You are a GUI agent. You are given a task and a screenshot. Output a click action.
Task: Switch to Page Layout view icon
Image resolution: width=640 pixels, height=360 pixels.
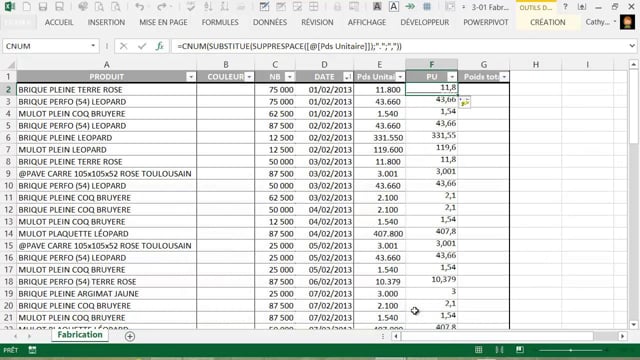499,350
